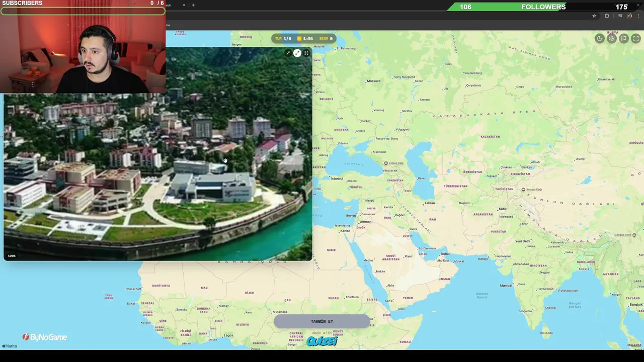Screen dimensions: 644x362
Task: Submit guess with TAHMİN ET button
Action: click(322, 321)
